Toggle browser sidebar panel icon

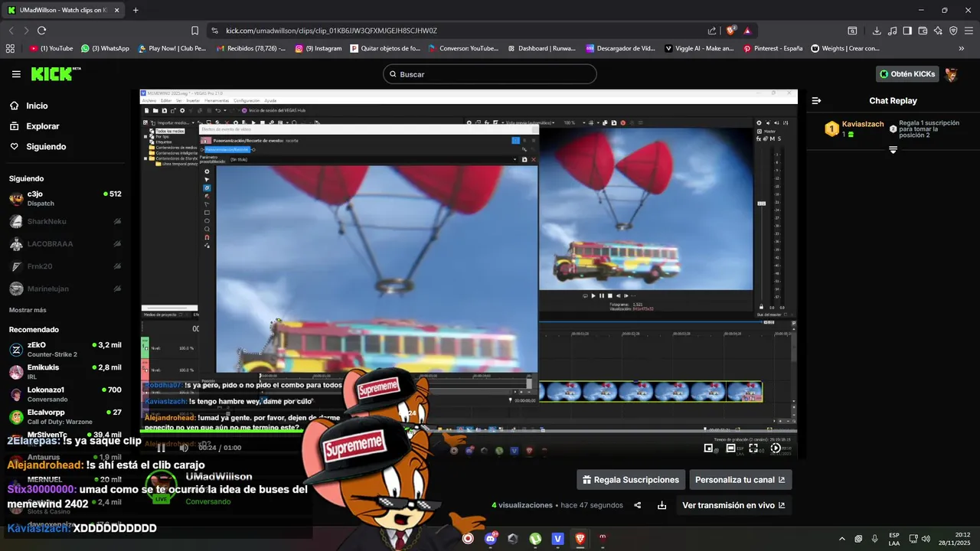tap(907, 31)
